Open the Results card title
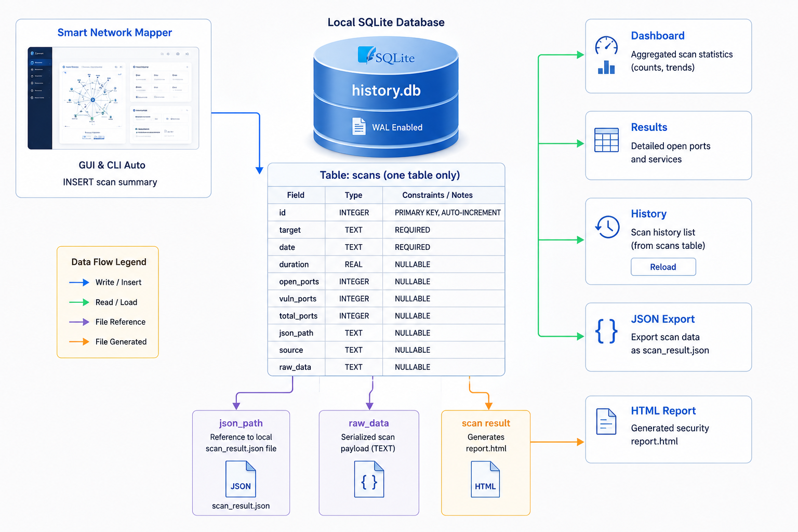The height and width of the screenshot is (532, 798). pos(649,127)
